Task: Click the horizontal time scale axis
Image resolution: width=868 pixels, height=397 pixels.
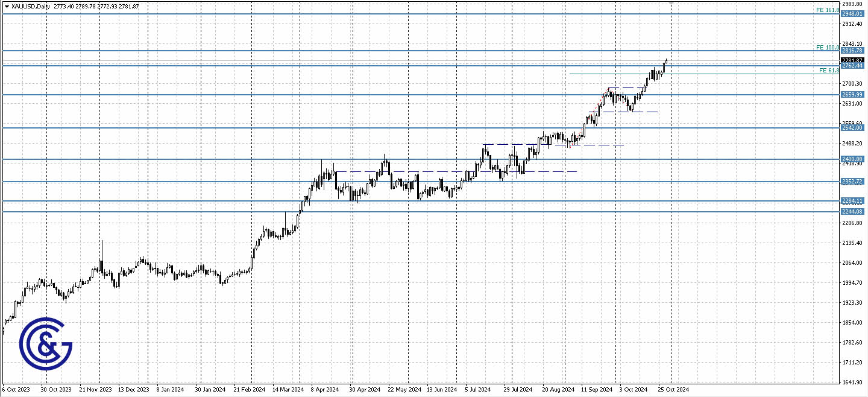Action: [x=422, y=390]
